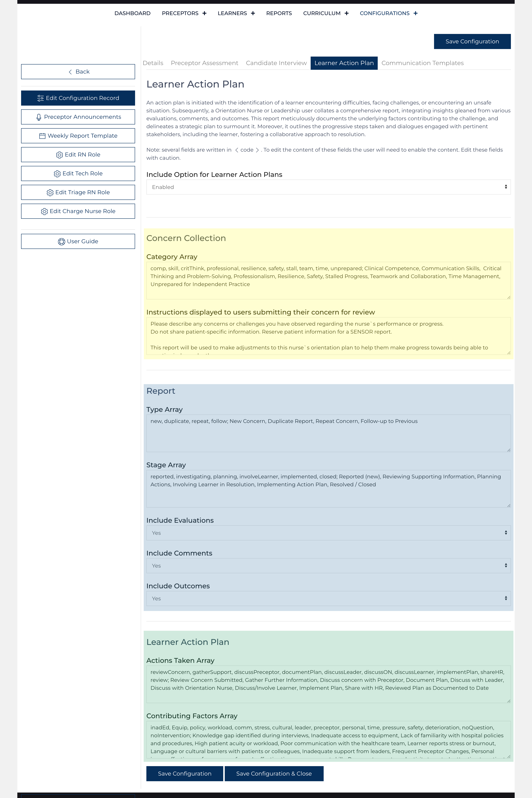Click the Edit Charge Nurse Role button
The height and width of the screenshot is (798, 532).
pos(78,211)
